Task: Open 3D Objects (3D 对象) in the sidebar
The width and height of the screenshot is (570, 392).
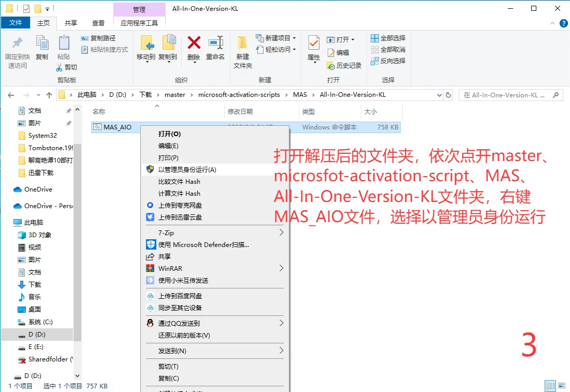Action: 40,235
